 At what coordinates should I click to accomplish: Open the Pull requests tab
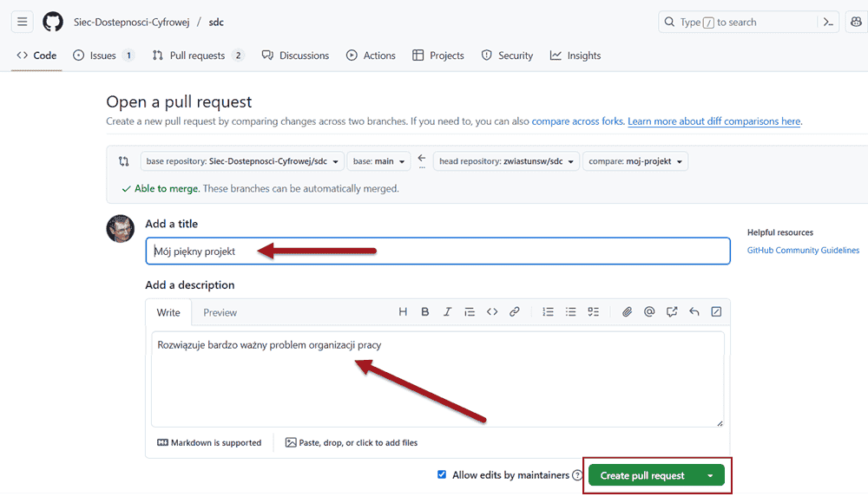point(198,55)
